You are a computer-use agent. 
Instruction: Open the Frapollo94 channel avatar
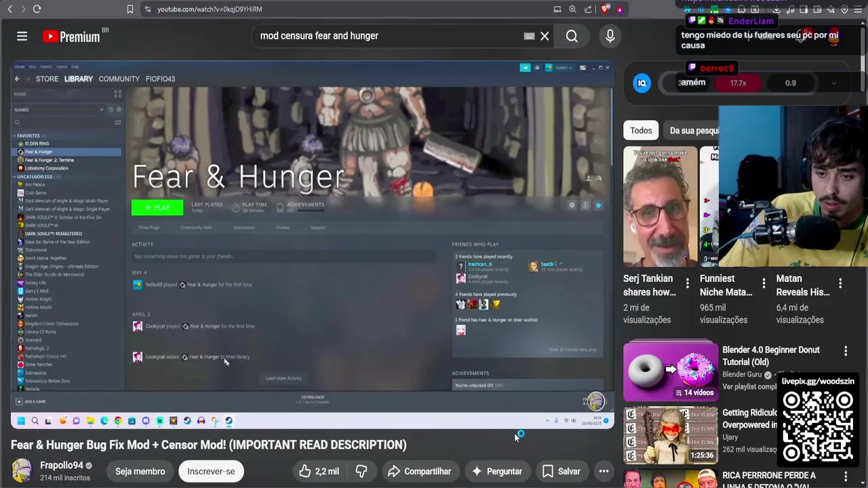[22, 471]
